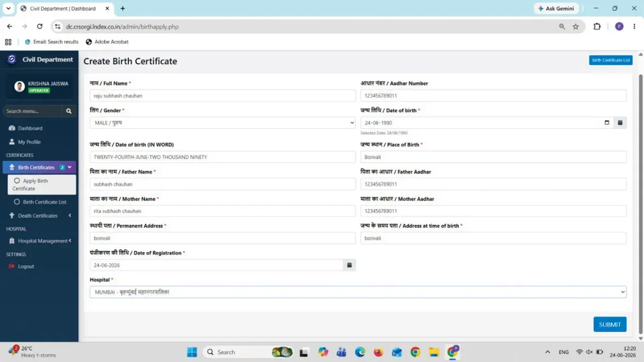Open the Chrome three-dot menu
644x362 pixels.
point(635,26)
